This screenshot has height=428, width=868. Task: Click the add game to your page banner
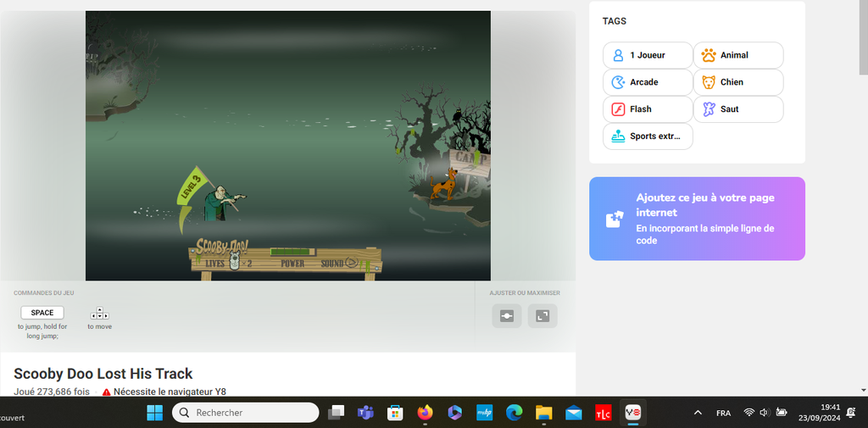[697, 219]
